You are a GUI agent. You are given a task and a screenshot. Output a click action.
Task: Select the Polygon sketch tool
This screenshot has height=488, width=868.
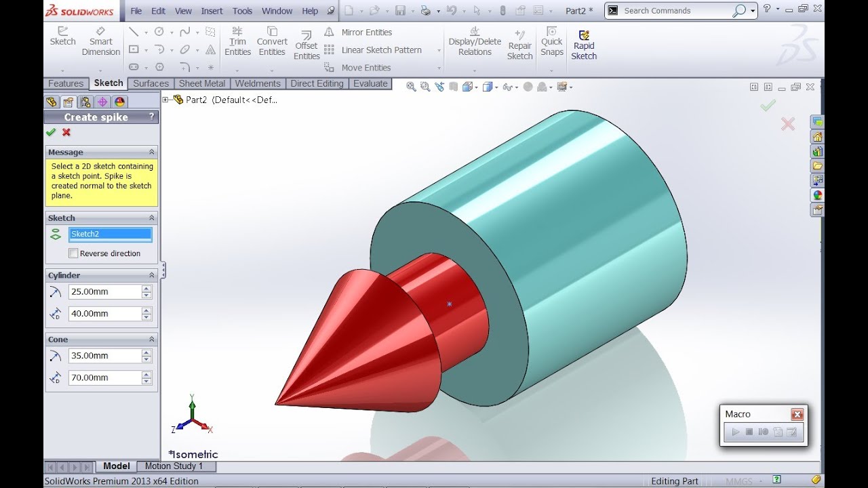tap(159, 67)
